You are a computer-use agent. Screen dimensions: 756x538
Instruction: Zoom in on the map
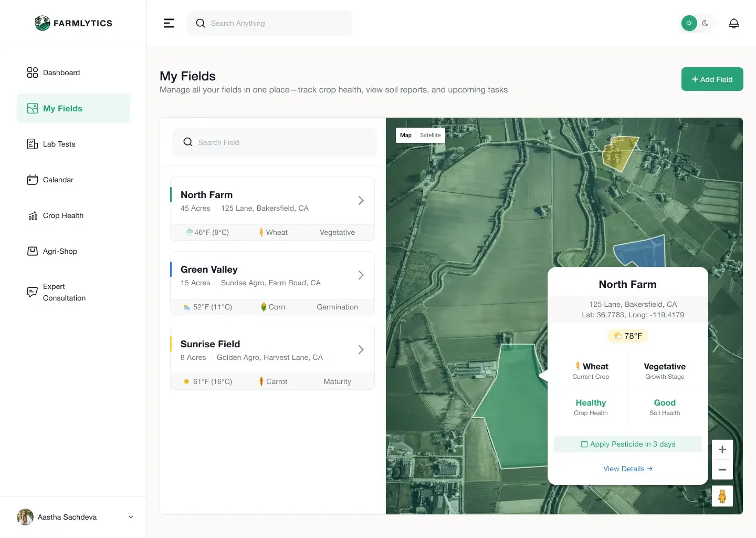722,450
